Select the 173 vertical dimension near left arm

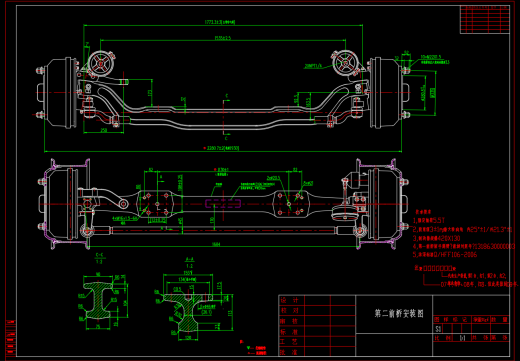(150, 93)
